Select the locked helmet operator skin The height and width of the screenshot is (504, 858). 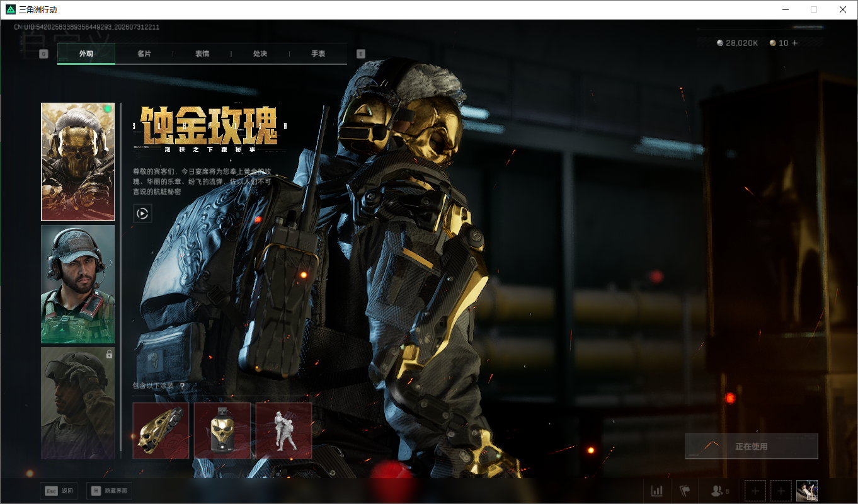[x=78, y=403]
